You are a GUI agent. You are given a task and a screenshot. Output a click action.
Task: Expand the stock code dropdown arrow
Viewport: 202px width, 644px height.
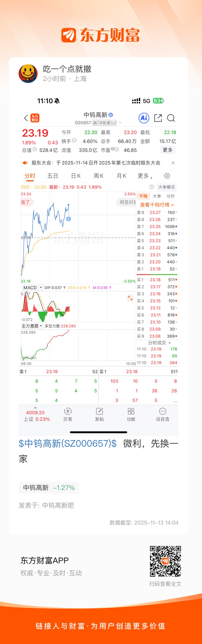pos(120,123)
